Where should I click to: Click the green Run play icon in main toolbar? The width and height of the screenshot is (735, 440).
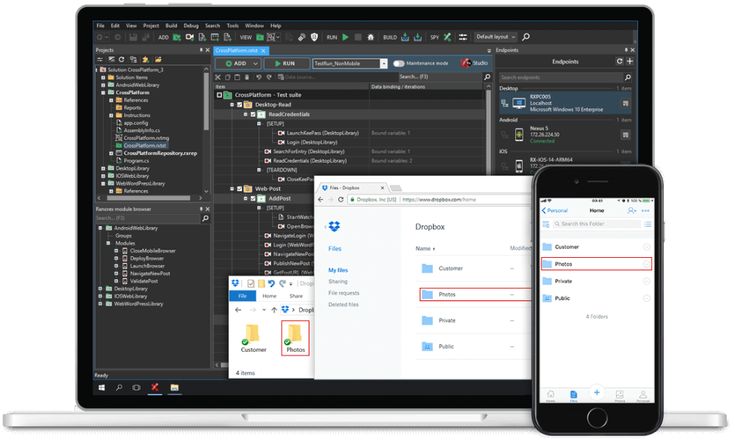(x=345, y=37)
